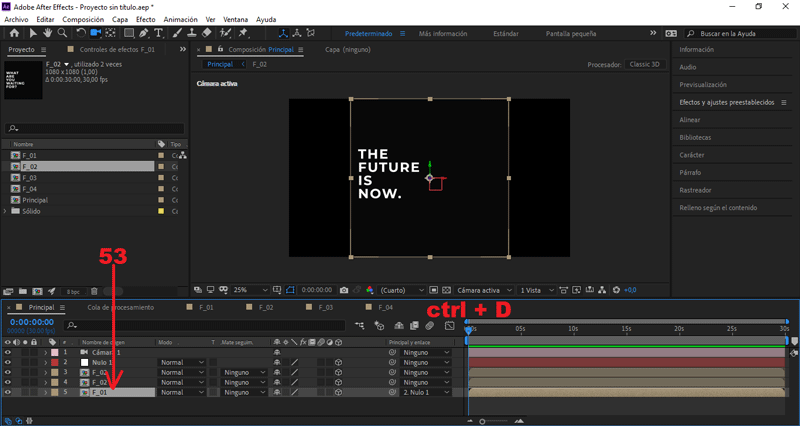The height and width of the screenshot is (426, 800).
Task: Click the create new composition icon
Action: pyautogui.click(x=37, y=291)
